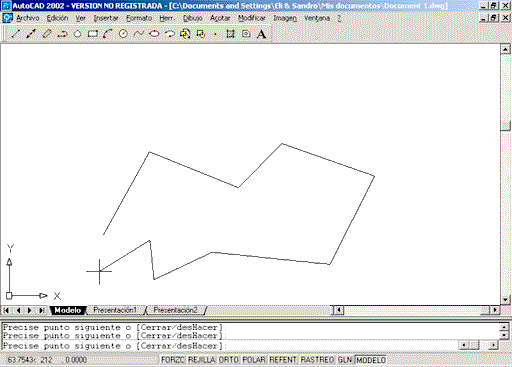
Task: Toggle ORTO mode in status bar
Action: (229, 360)
